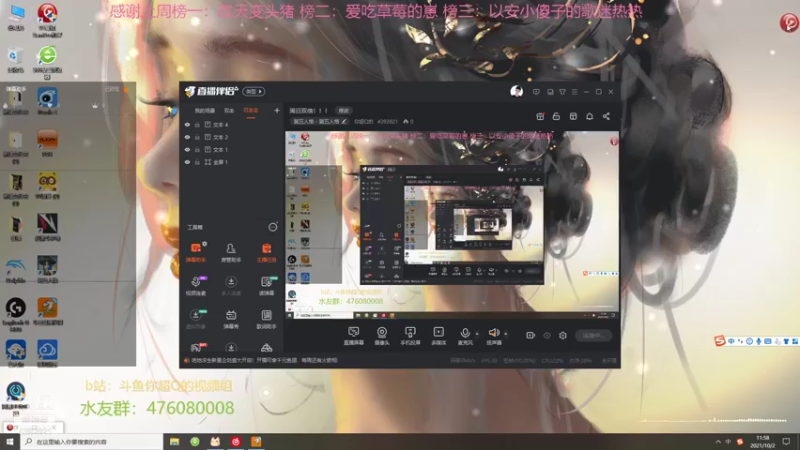Screen dimensions: 800x450
Task: Open stream settings gear icon
Action: tap(563, 335)
